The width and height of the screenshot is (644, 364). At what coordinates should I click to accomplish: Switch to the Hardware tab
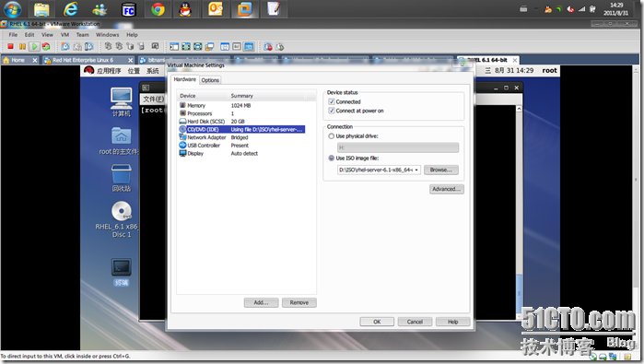pos(185,79)
